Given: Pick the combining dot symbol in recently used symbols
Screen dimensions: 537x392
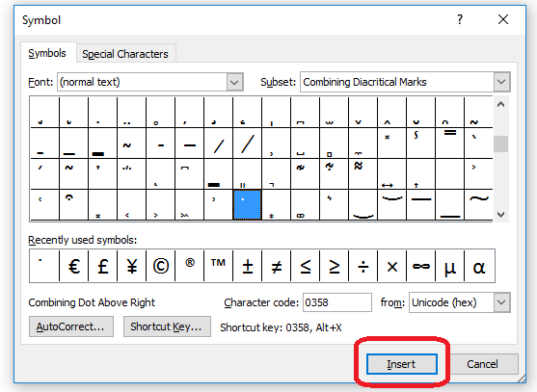Looking at the screenshot, I should click(x=44, y=266).
